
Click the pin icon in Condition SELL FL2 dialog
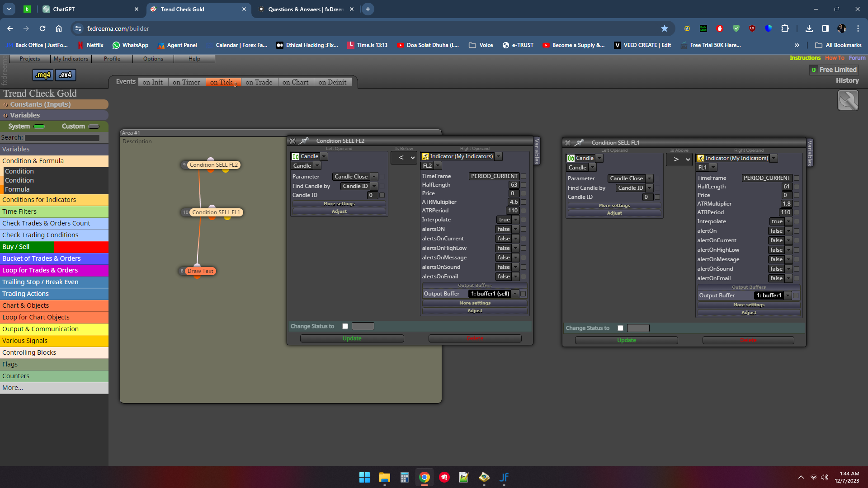304,141
